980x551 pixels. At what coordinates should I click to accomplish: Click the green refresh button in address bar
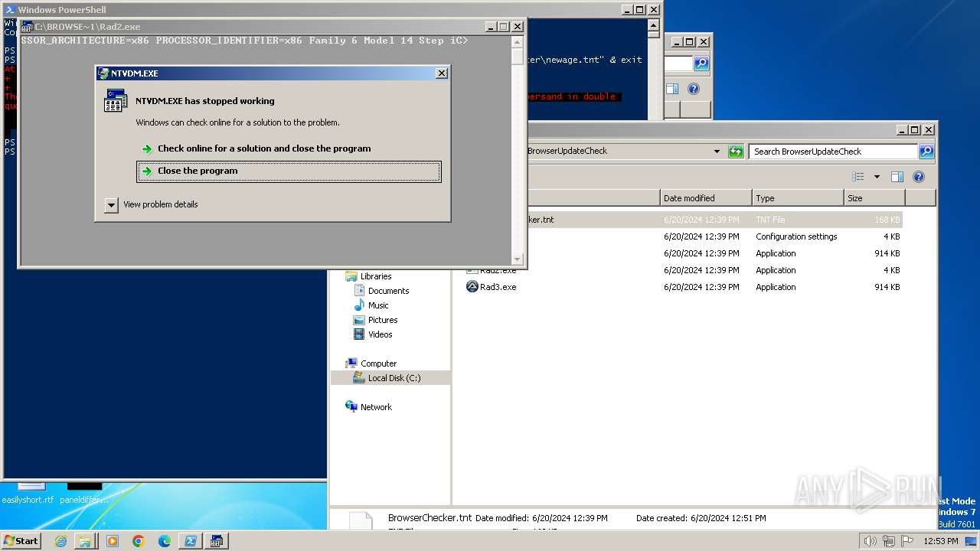736,152
